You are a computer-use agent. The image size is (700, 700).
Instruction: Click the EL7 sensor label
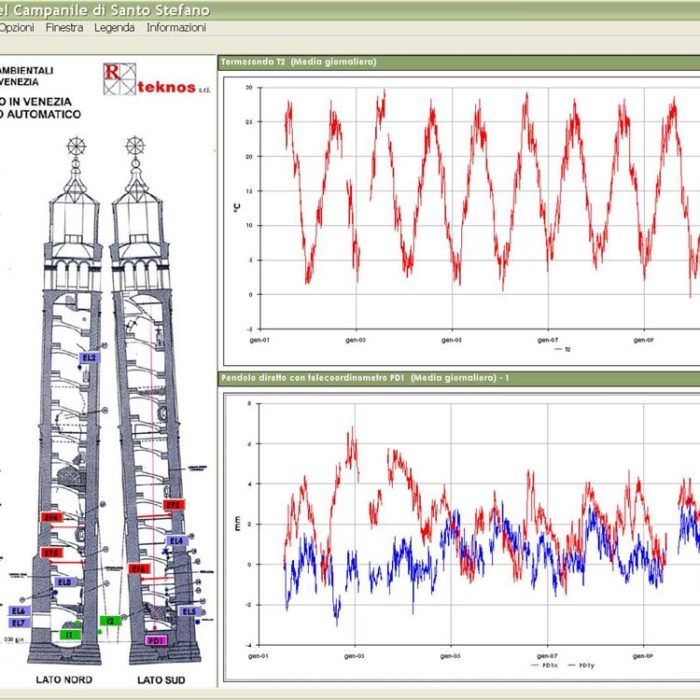(x=19, y=623)
